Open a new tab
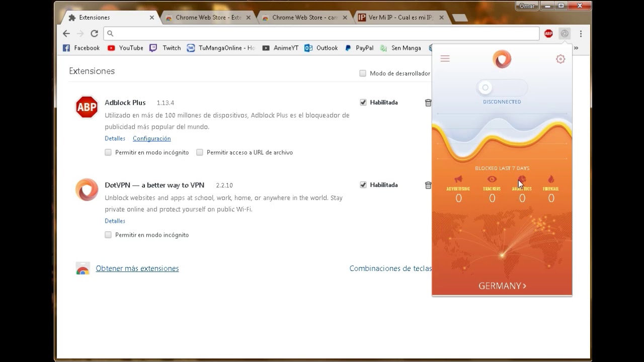This screenshot has width=644, height=362. (459, 18)
